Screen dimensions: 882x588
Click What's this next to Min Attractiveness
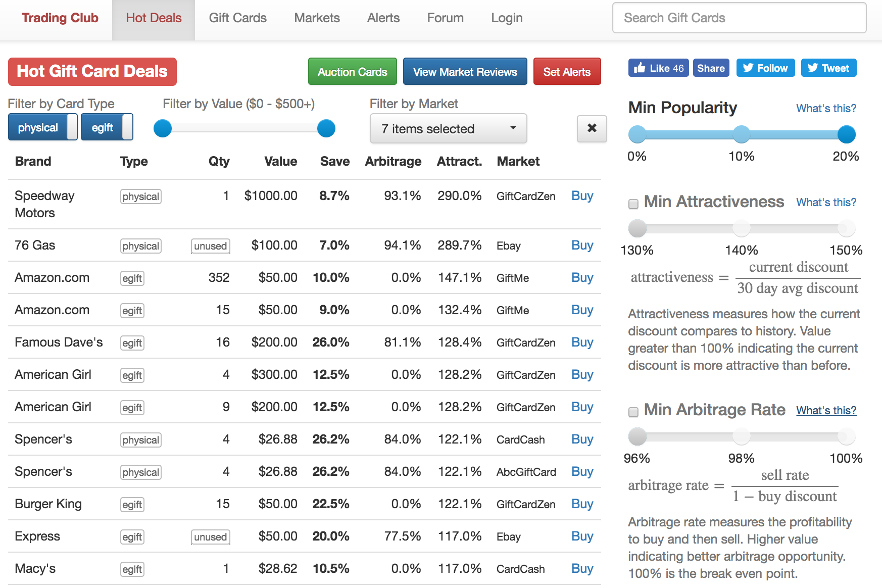pos(826,202)
